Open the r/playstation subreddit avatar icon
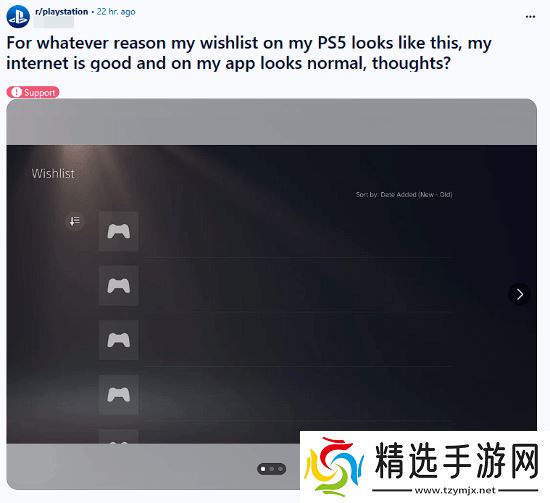 point(18,16)
